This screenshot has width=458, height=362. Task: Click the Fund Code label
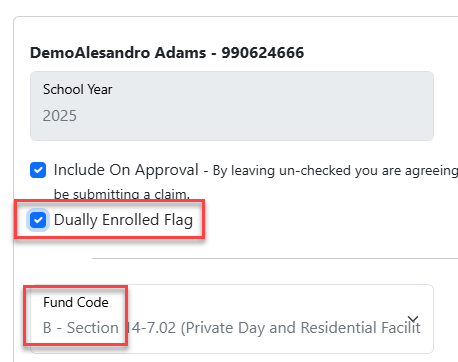coord(76,302)
